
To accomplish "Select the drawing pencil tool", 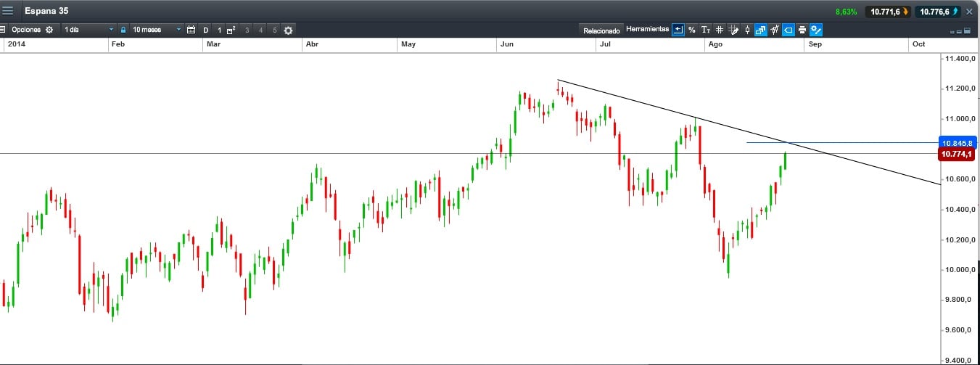I will pyautogui.click(x=733, y=30).
